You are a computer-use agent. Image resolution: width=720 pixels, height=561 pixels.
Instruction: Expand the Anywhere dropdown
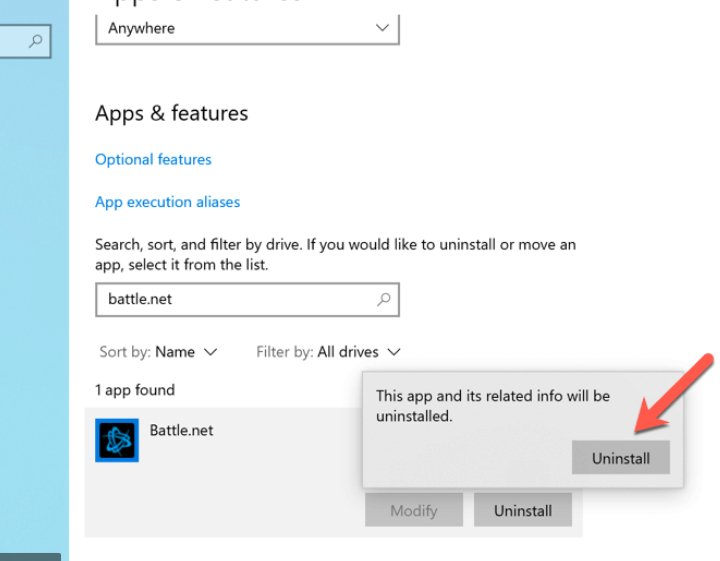coord(248,28)
